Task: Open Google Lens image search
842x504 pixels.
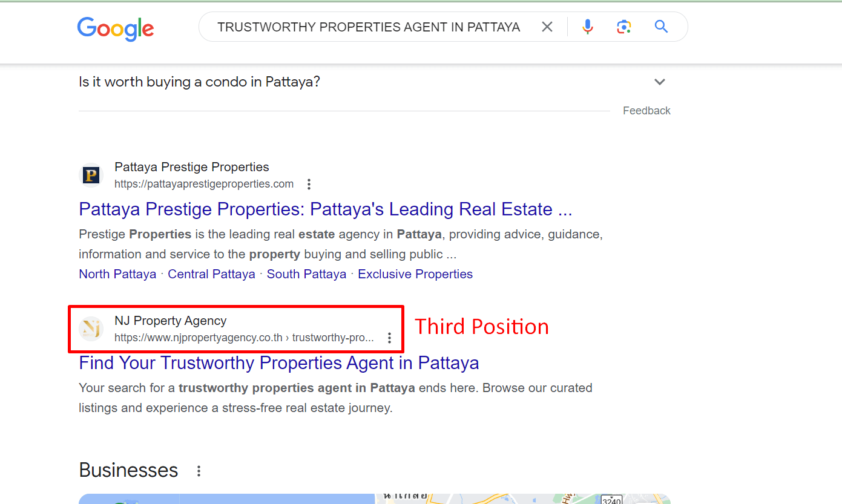Action: (624, 27)
